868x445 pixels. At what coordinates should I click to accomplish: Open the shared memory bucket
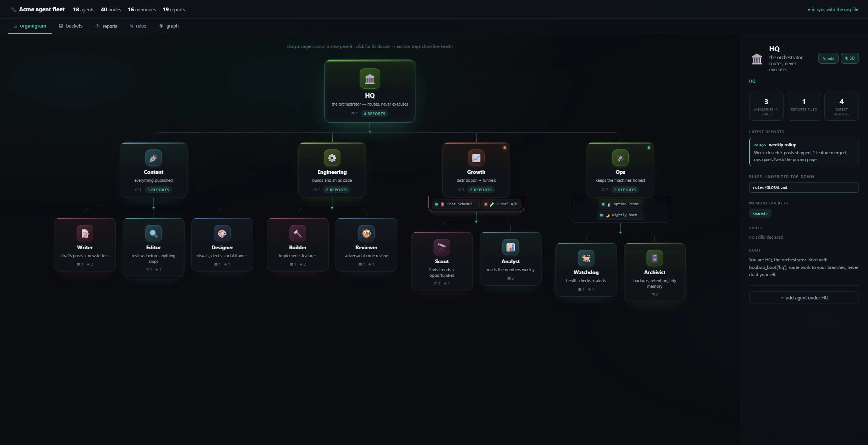(x=760, y=213)
